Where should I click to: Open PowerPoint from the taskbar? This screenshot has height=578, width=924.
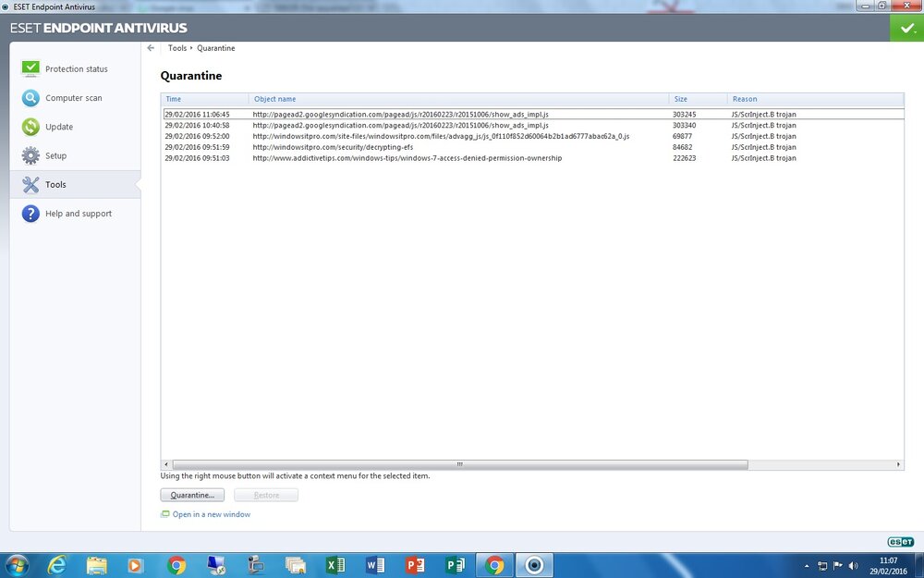pyautogui.click(x=415, y=565)
